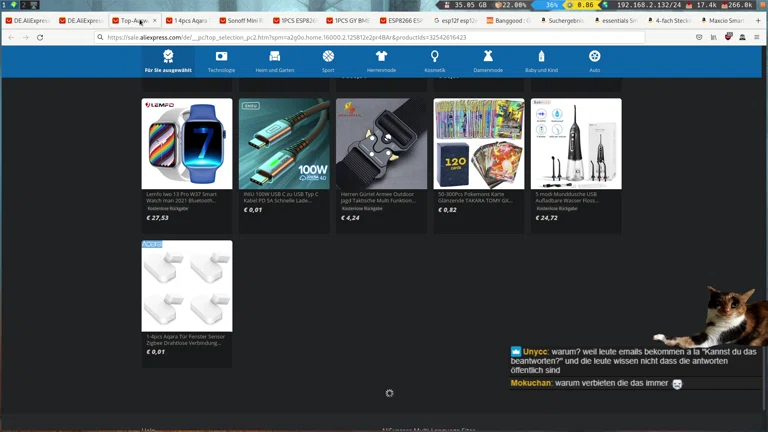Switch to the Sonoff Mini tab
The height and width of the screenshot is (432, 768).
241,21
